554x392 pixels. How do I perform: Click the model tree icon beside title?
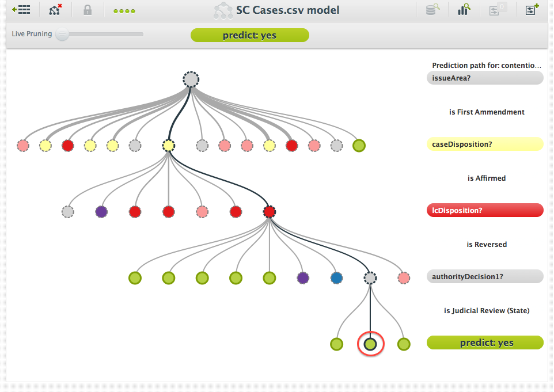click(x=223, y=10)
